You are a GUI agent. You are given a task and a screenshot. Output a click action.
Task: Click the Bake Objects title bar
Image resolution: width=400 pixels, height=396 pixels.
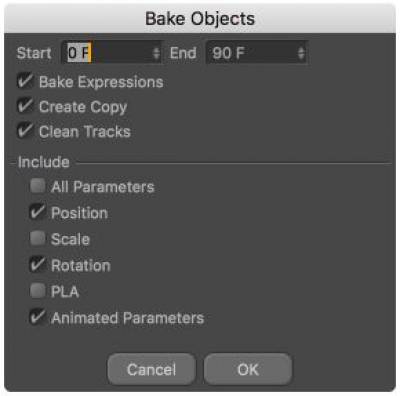pos(200,18)
